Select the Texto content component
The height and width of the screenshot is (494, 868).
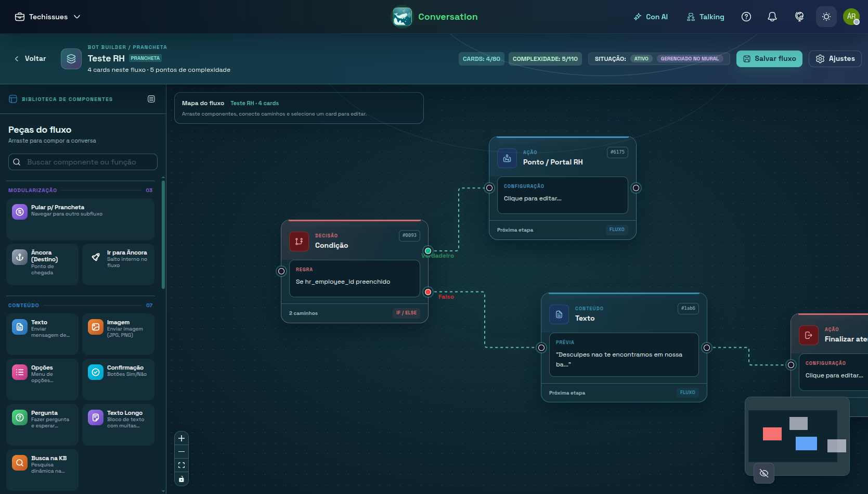pos(42,334)
